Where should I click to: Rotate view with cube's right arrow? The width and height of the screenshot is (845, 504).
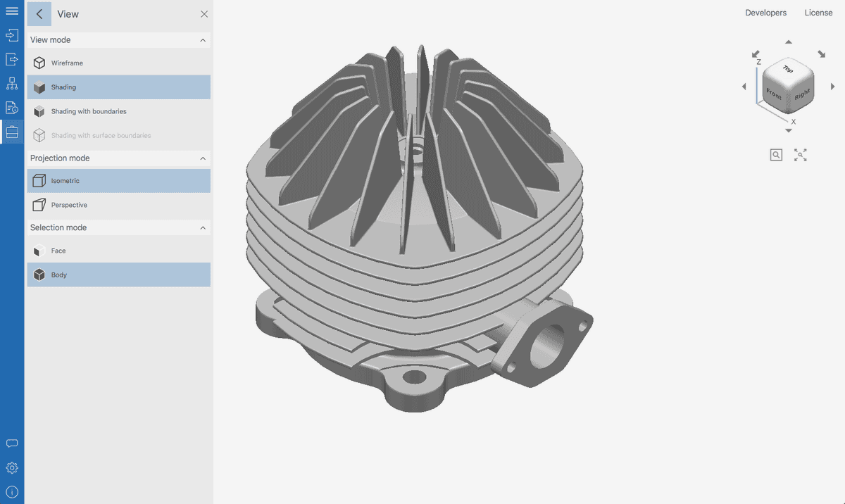pos(833,87)
